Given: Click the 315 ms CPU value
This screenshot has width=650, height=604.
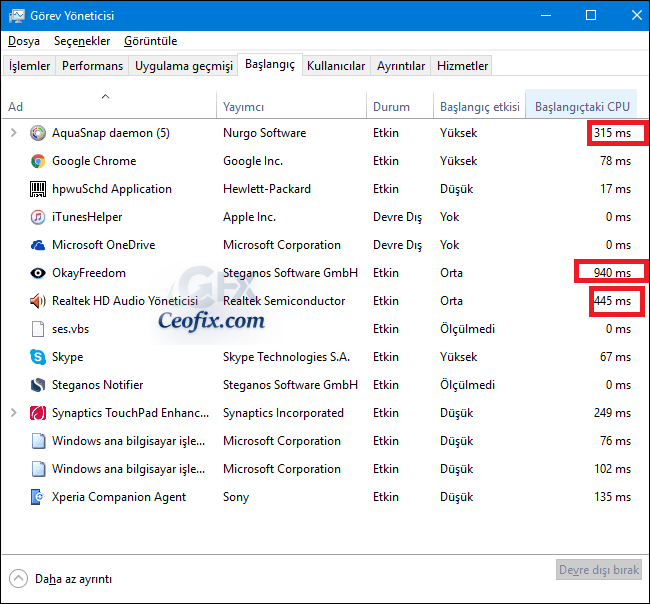Looking at the screenshot, I should coord(612,133).
